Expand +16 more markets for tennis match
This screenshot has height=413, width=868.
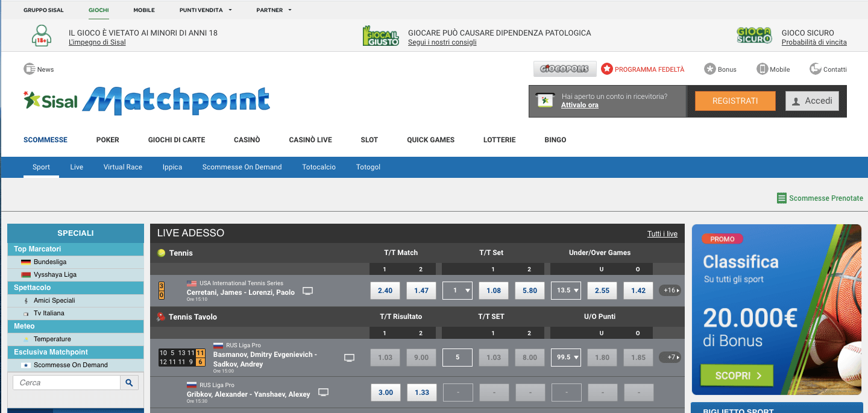coord(670,291)
